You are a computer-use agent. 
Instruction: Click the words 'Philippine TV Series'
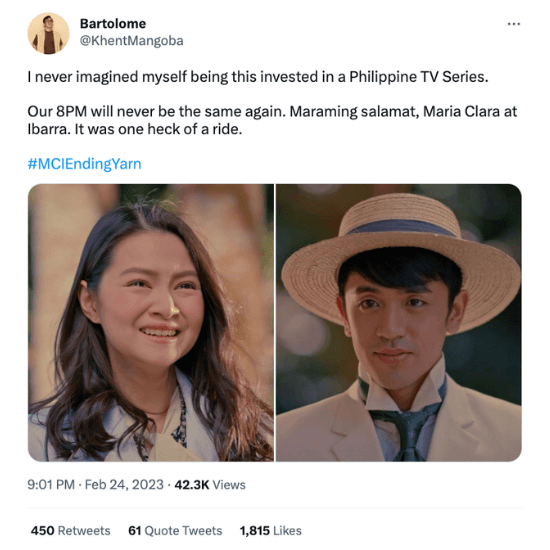418,77
